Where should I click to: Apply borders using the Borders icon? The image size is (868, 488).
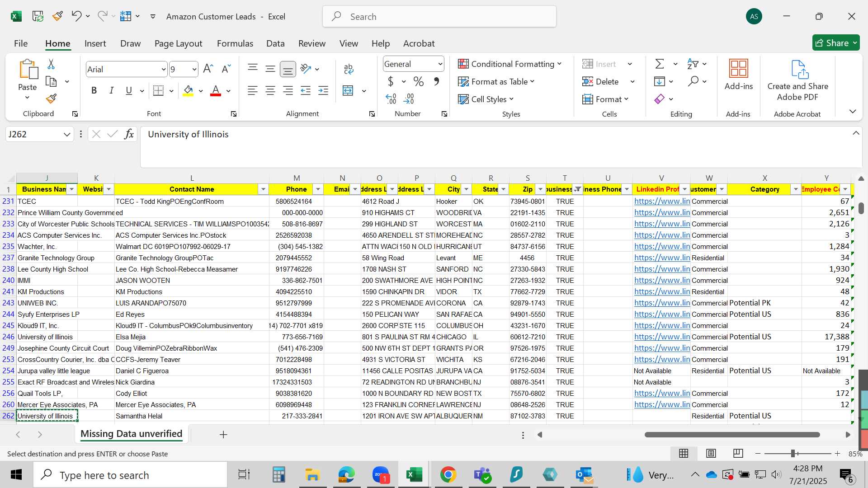click(x=158, y=90)
